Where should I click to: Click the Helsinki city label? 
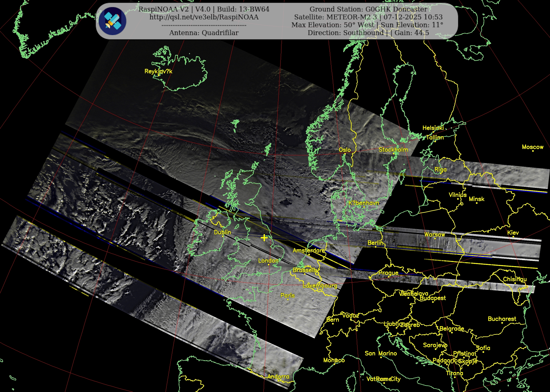(x=433, y=128)
